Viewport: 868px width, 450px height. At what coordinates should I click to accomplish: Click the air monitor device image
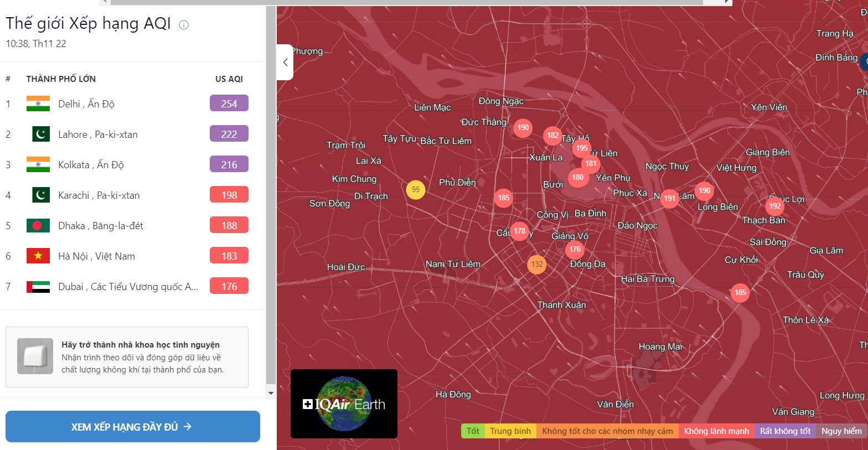tap(35, 356)
